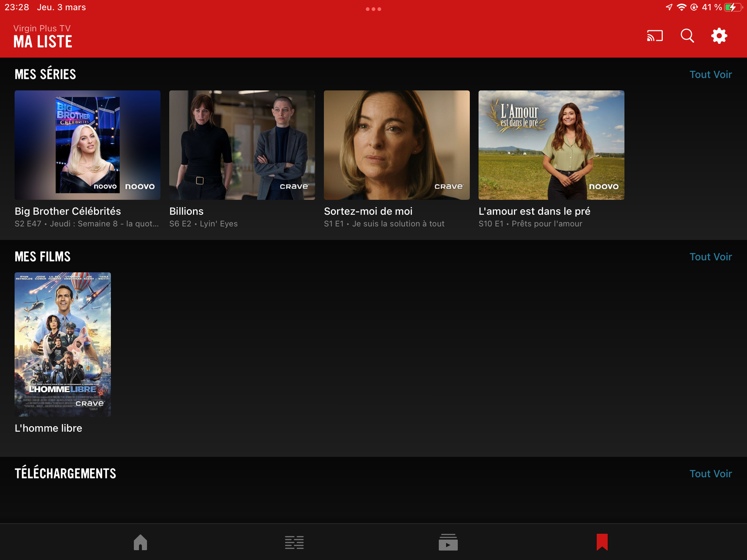This screenshot has height=560, width=747.
Task: Tap the location arrow icon in status bar
Action: (669, 7)
